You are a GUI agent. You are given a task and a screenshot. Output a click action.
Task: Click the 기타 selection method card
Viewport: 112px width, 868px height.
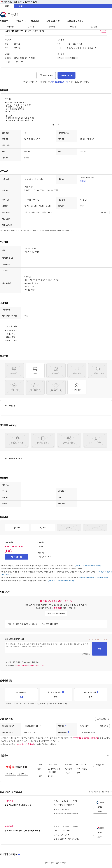(95, 528)
